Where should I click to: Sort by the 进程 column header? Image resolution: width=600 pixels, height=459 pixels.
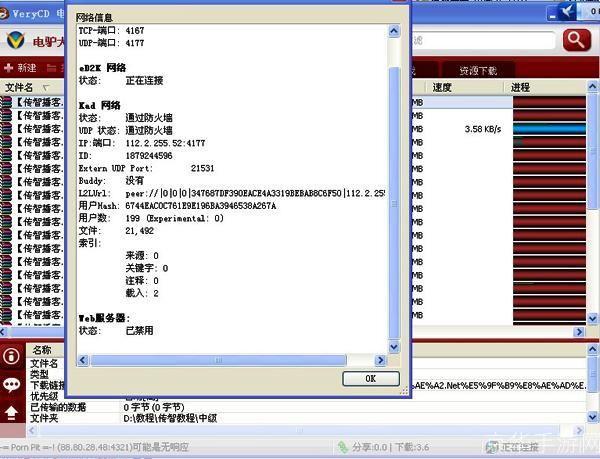click(520, 87)
